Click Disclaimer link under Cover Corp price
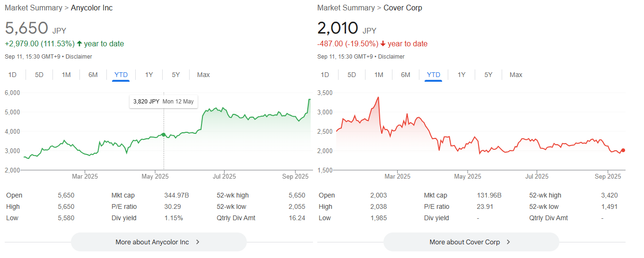The height and width of the screenshot is (258, 644). (391, 57)
